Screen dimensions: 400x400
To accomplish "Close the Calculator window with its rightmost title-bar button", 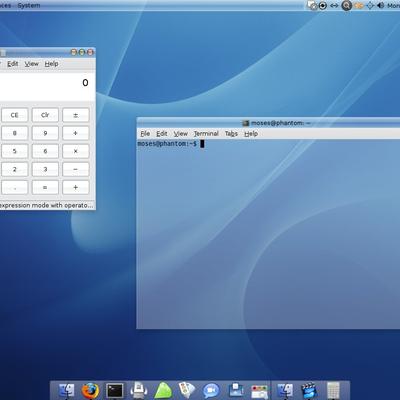I will point(90,52).
